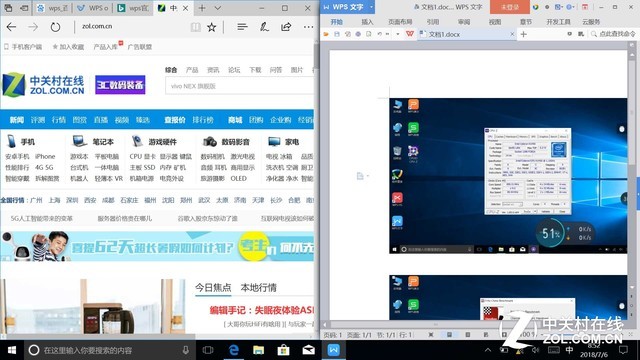Click the orange 未登录 login button
Viewport: 640px width, 360px height.
tap(509, 7)
